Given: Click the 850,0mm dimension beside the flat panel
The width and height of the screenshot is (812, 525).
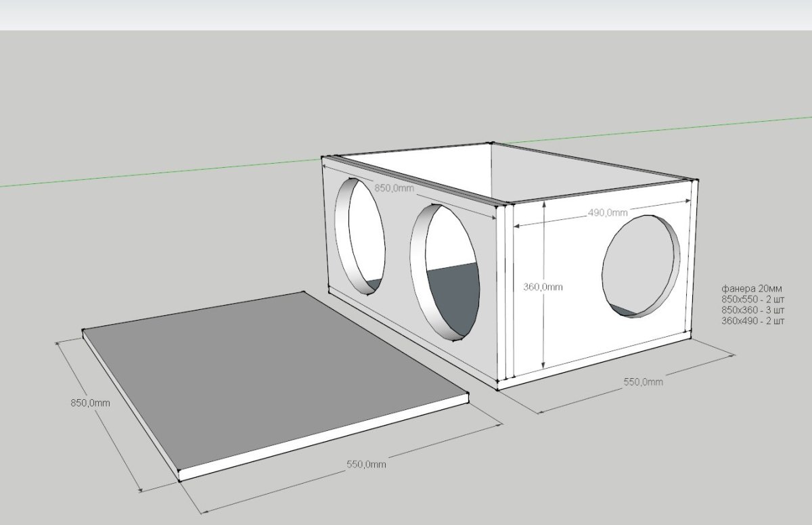Looking at the screenshot, I should click(x=90, y=403).
